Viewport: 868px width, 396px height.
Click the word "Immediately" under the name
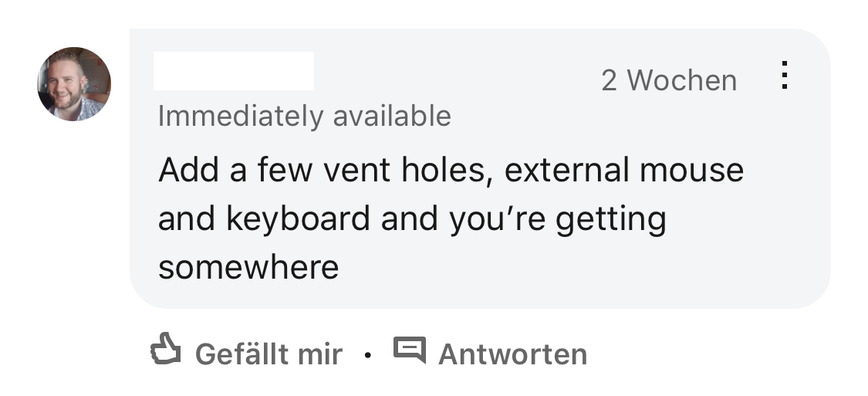241,116
